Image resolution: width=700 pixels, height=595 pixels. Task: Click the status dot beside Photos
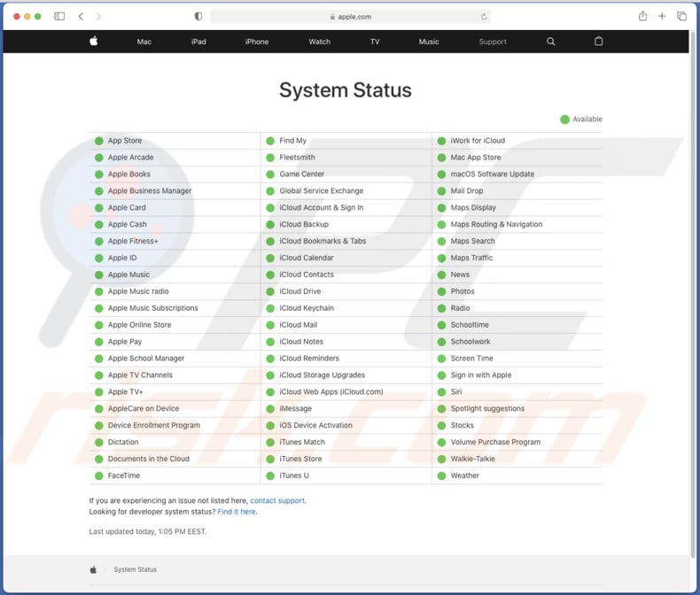(x=441, y=291)
